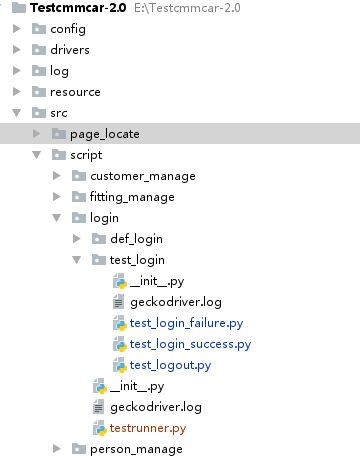Select __init__.py inside test_login
The image size is (360, 459).
(157, 281)
